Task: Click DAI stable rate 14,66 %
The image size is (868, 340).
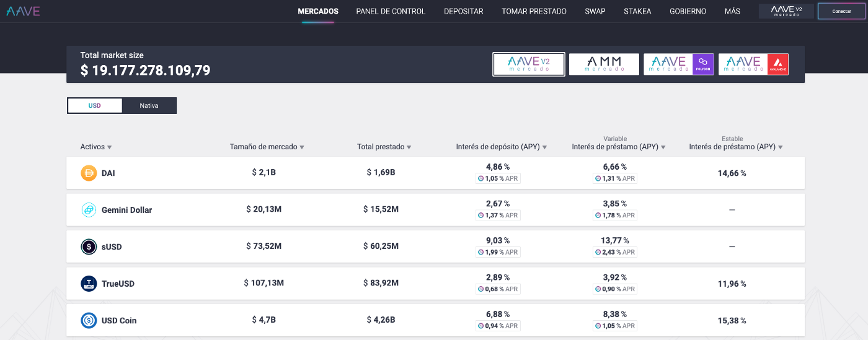Action: tap(732, 173)
